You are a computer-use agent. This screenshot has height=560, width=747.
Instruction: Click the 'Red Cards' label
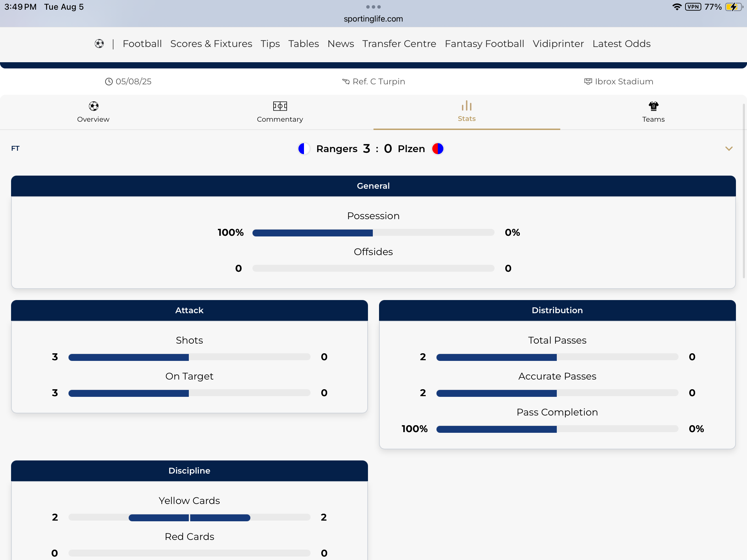pyautogui.click(x=190, y=537)
